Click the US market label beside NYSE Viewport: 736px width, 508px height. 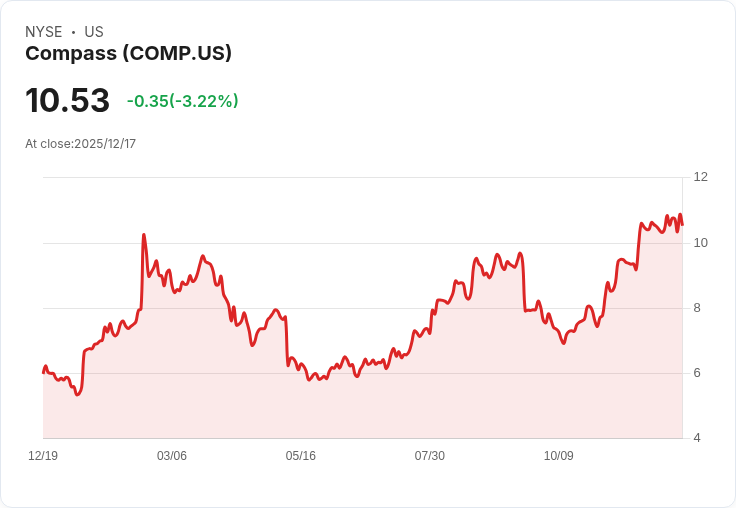click(x=94, y=32)
